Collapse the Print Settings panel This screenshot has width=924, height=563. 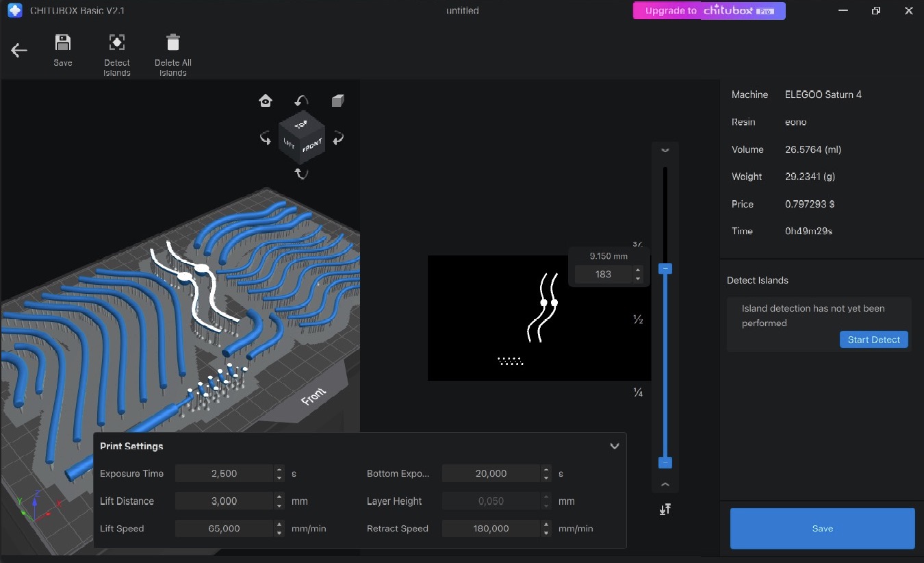(615, 446)
